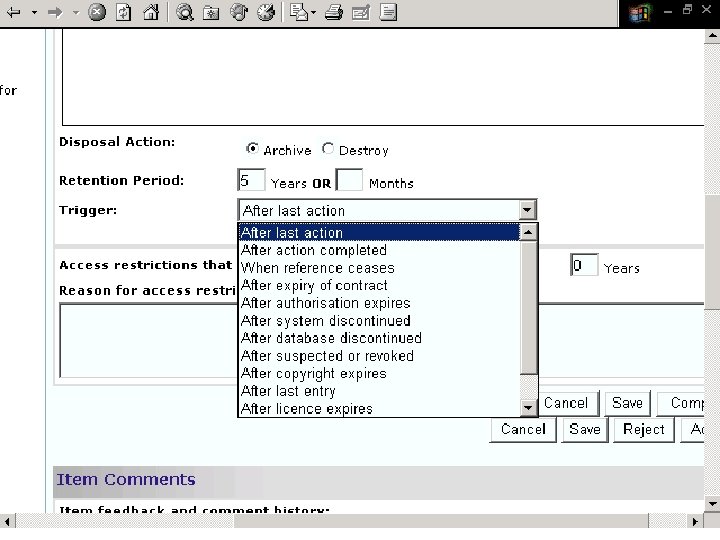Select the Destroy disposal action

point(328,149)
